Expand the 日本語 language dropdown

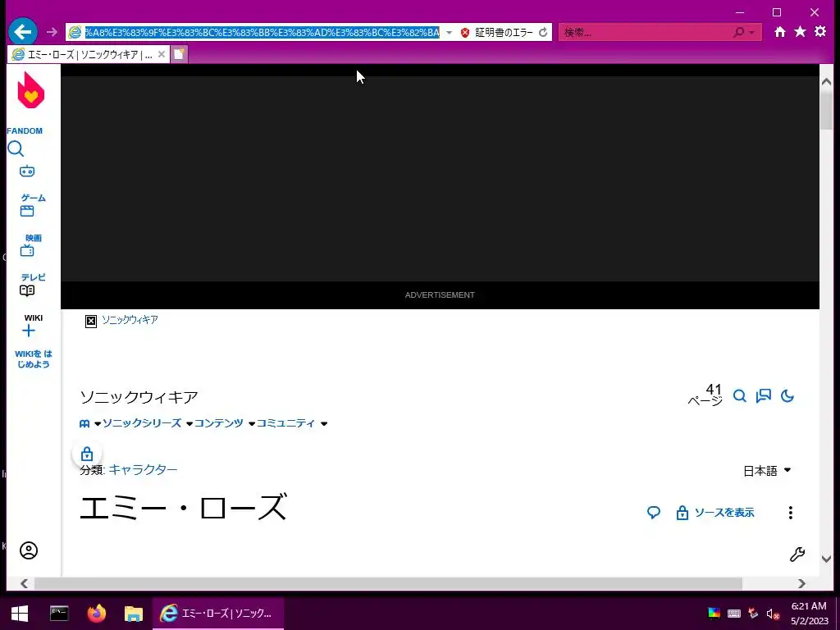pyautogui.click(x=767, y=471)
